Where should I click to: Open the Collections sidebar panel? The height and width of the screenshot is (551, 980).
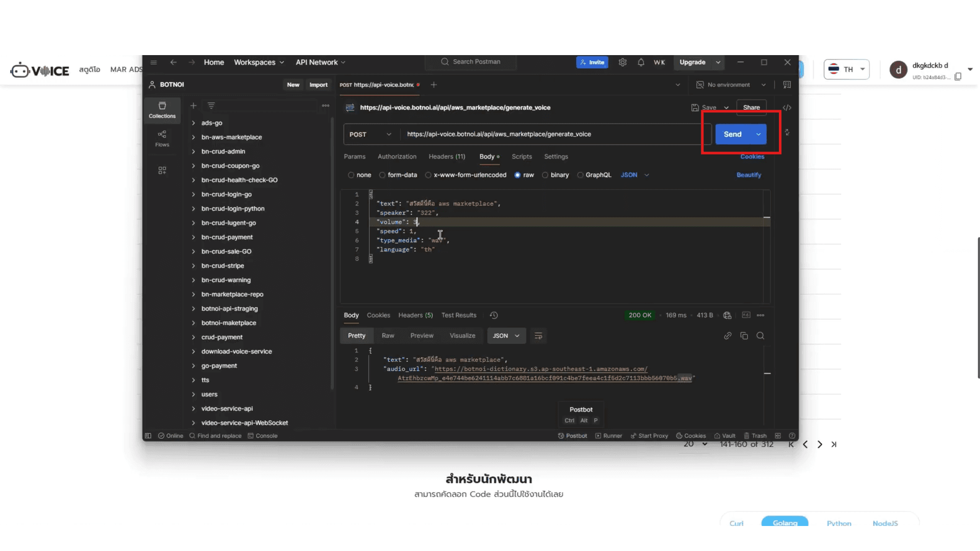162,110
